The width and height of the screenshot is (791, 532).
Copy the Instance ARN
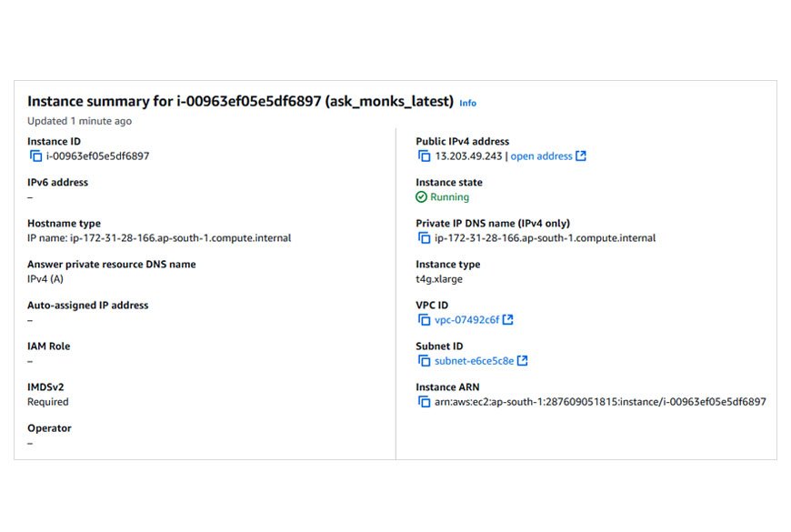click(424, 402)
